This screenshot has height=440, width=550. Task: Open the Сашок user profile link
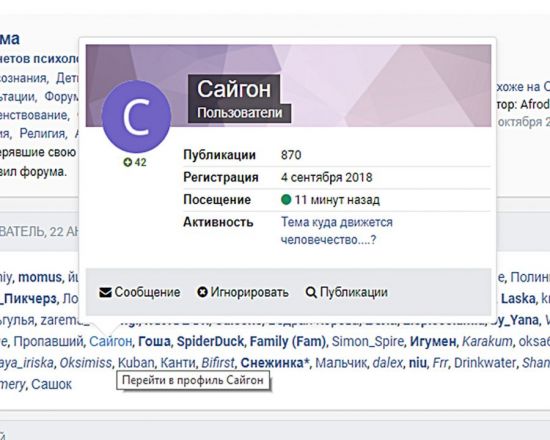coord(52,384)
